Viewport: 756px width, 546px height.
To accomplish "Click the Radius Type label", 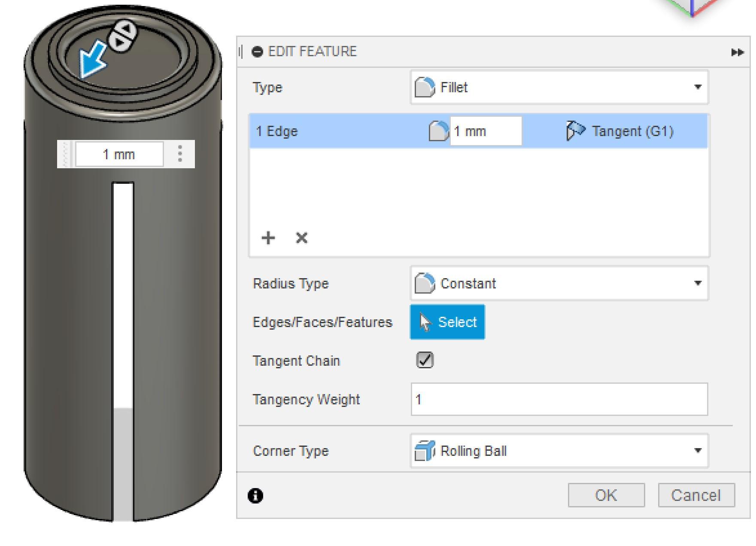I will tap(291, 284).
